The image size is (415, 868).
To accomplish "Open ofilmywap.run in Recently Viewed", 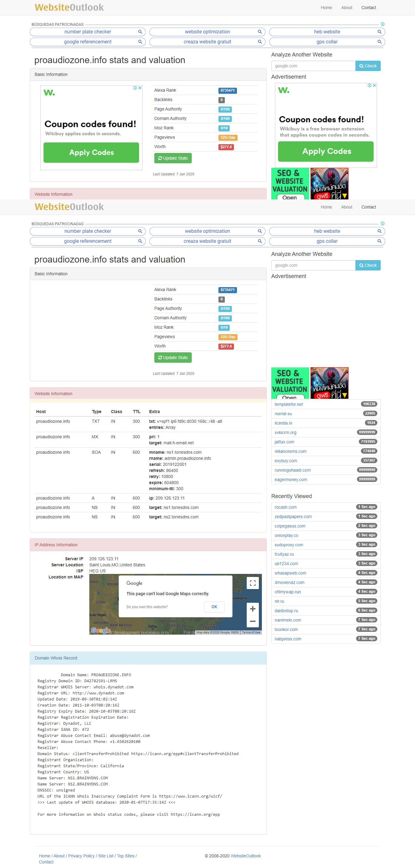I will point(287,592).
